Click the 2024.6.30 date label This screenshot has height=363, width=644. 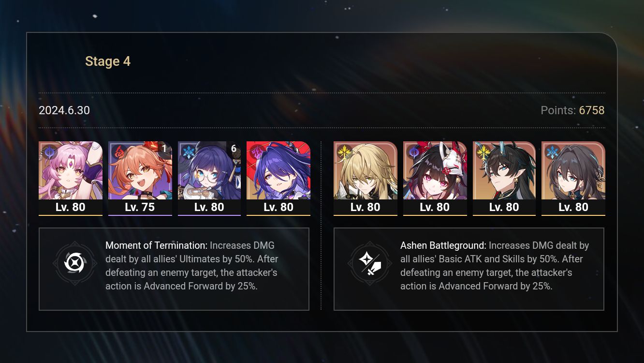[x=64, y=110]
